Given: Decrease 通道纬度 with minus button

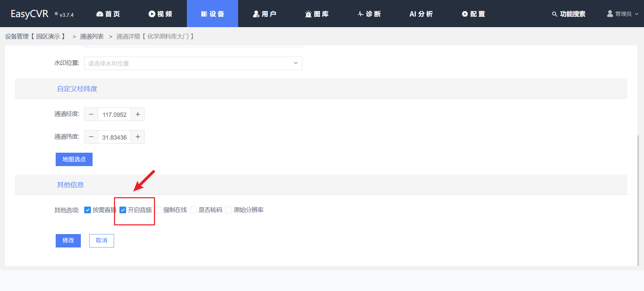Looking at the screenshot, I should coord(91,137).
